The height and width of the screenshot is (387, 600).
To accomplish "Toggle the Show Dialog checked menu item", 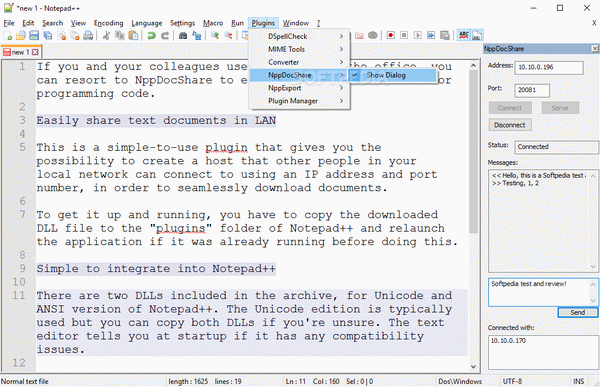I will [393, 75].
